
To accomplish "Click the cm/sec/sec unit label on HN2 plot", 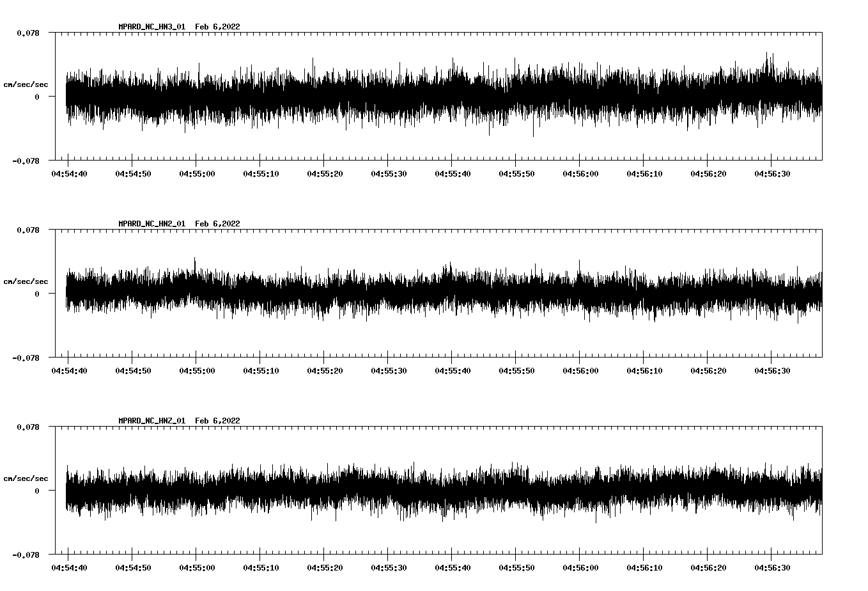I will 26,281.
